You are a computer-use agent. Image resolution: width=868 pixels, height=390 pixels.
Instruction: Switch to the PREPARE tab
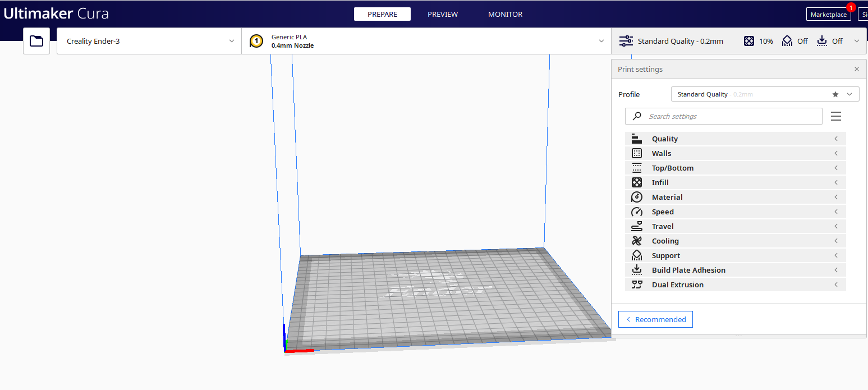pos(382,14)
